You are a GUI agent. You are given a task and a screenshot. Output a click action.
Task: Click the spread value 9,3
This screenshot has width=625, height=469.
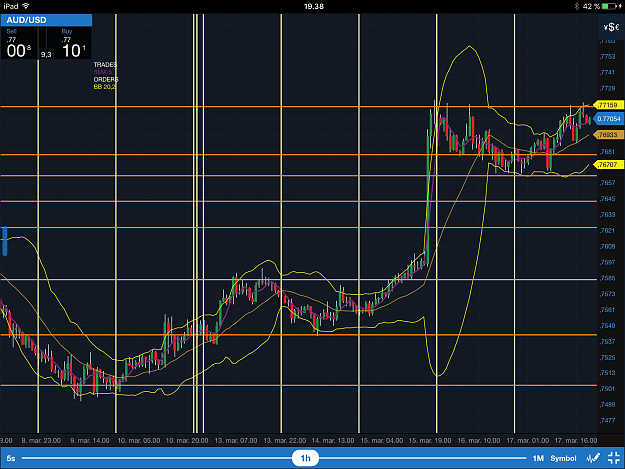click(46, 55)
